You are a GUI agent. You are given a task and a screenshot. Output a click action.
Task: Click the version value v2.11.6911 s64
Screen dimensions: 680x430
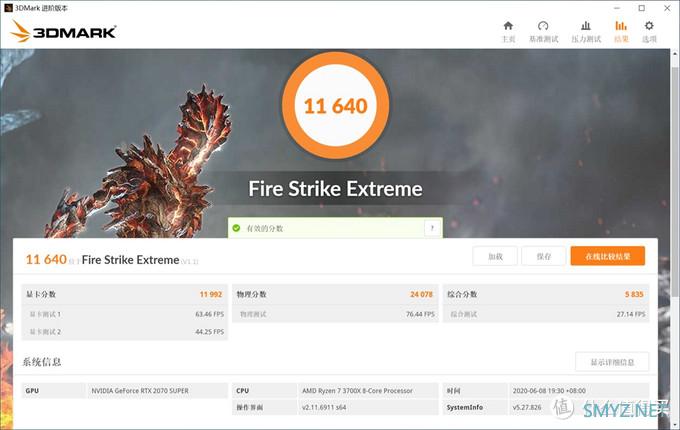pos(324,407)
